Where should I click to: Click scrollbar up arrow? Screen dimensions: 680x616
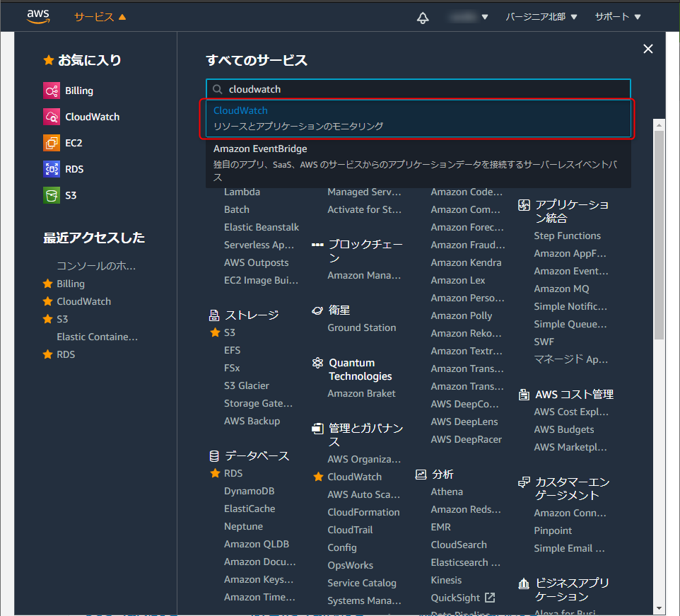pos(659,125)
